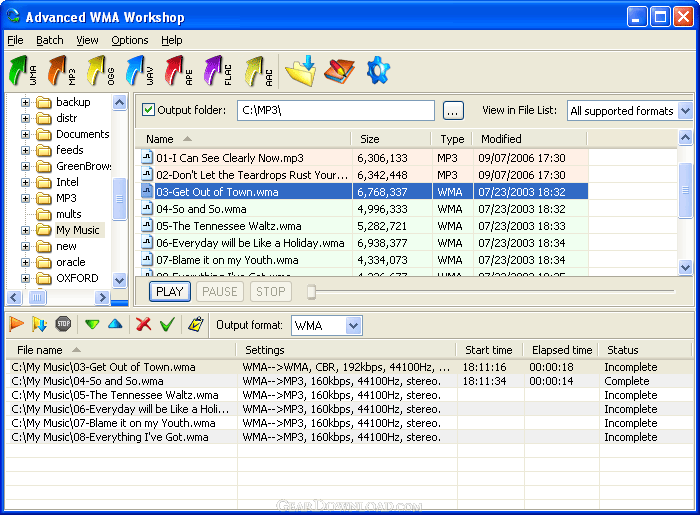700x515 pixels.
Task: Click the STOP playback button
Action: click(x=271, y=291)
